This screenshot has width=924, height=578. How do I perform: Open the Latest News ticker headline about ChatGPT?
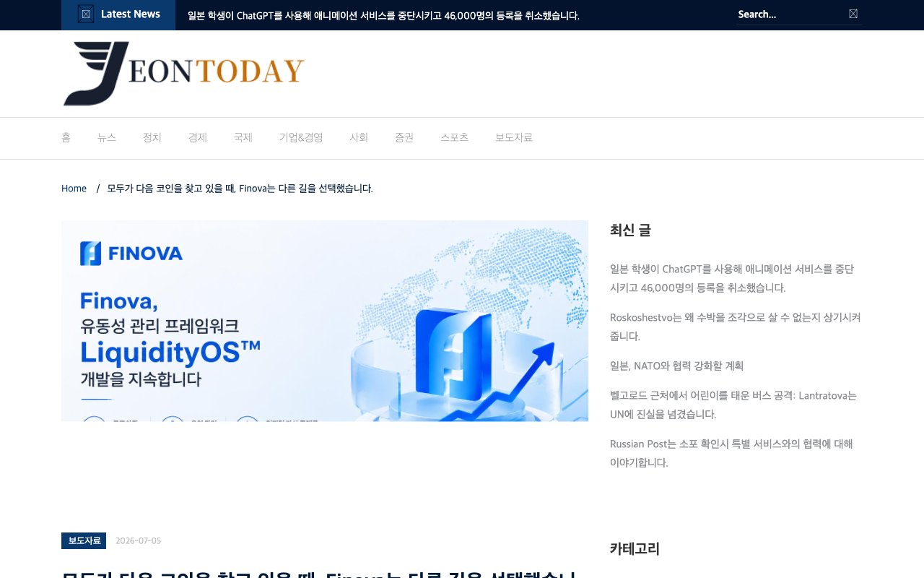coord(383,15)
